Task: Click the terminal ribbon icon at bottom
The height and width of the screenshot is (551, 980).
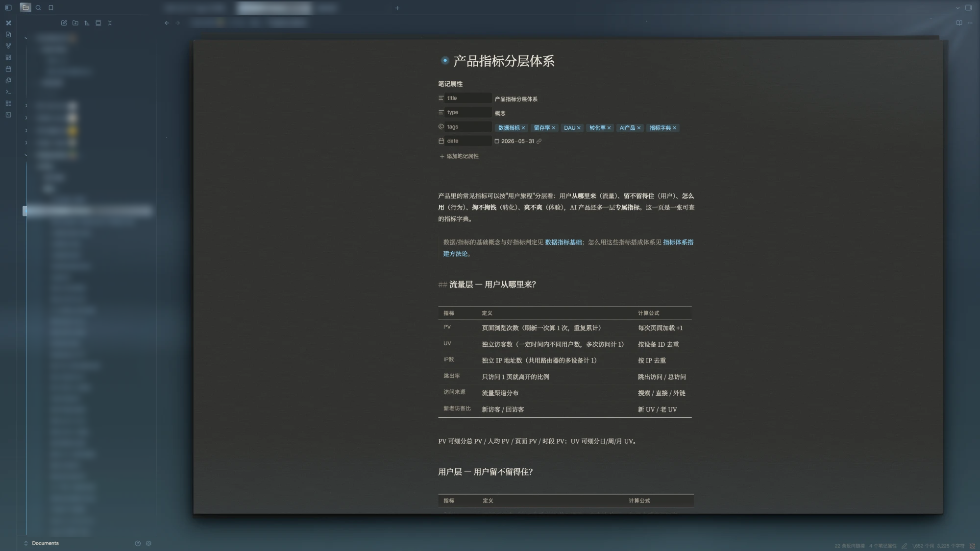Action: [8, 115]
